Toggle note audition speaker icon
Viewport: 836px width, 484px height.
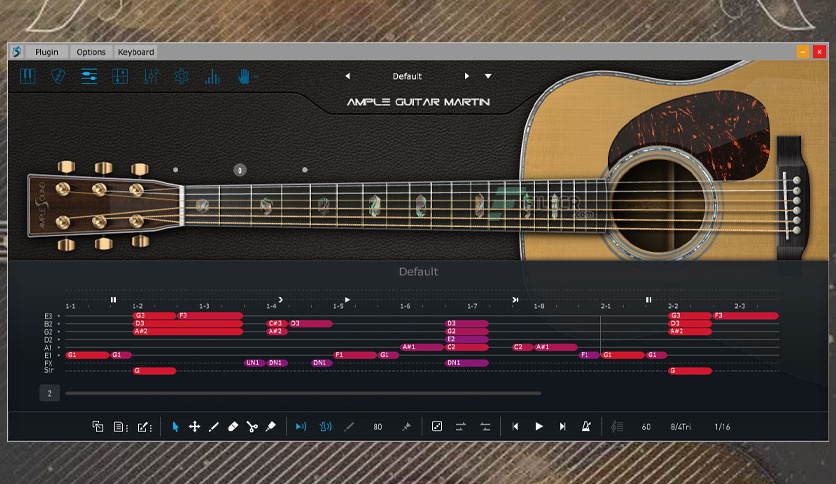(301, 426)
